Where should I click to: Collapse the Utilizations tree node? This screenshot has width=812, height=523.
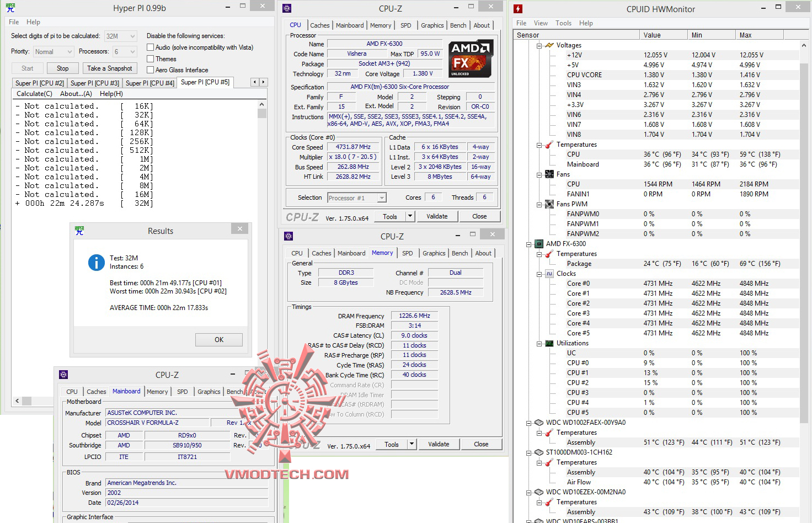coord(539,343)
